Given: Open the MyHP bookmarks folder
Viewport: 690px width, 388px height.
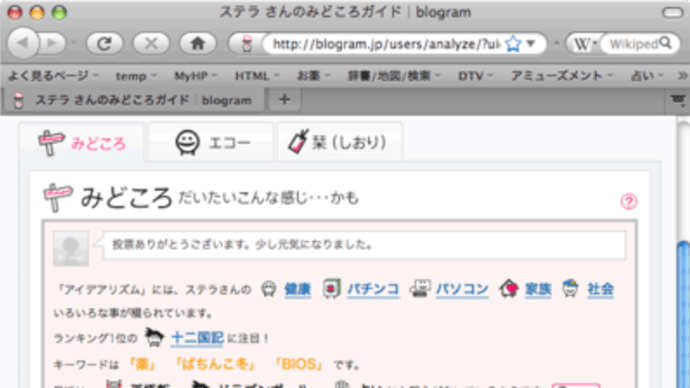Looking at the screenshot, I should pos(195,76).
